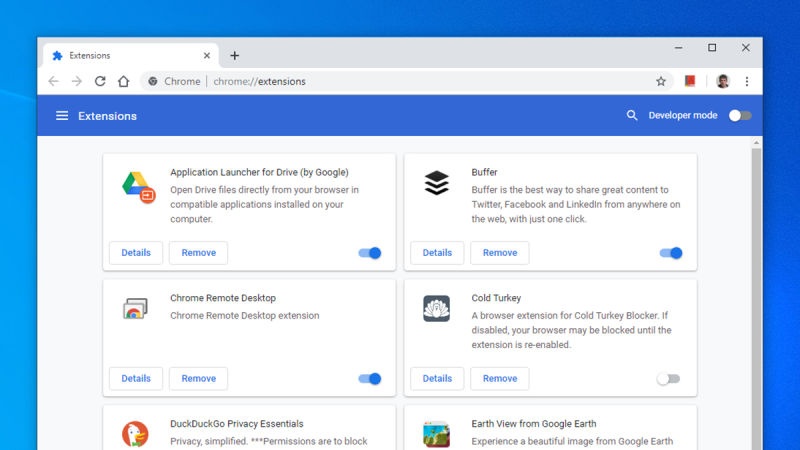Enable Developer mode toggle
The height and width of the screenshot is (450, 800).
[x=739, y=116]
